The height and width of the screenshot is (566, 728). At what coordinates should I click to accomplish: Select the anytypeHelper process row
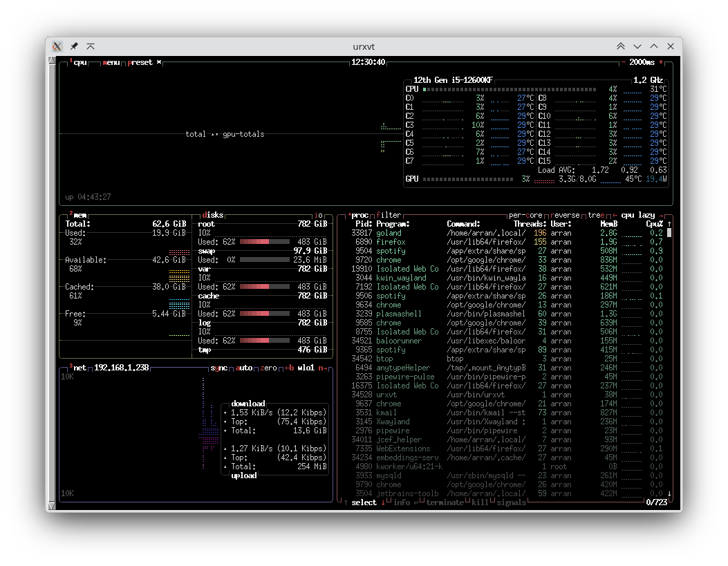(507, 368)
